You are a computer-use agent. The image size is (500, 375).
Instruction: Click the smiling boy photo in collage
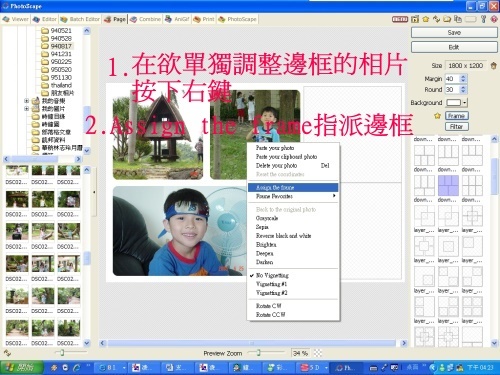coord(180,231)
